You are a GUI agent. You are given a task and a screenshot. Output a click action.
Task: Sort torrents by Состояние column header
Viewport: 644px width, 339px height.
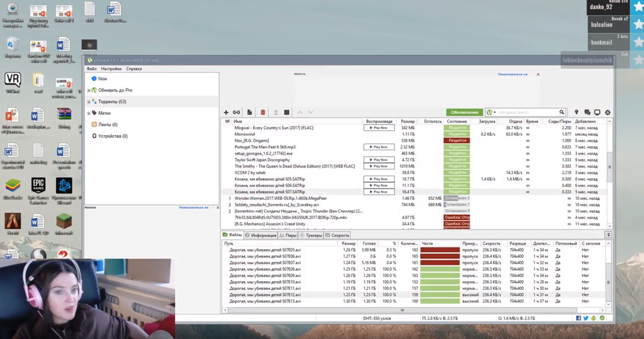point(457,121)
